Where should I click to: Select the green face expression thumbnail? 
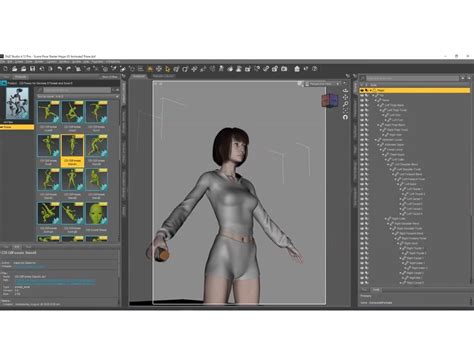(96, 214)
